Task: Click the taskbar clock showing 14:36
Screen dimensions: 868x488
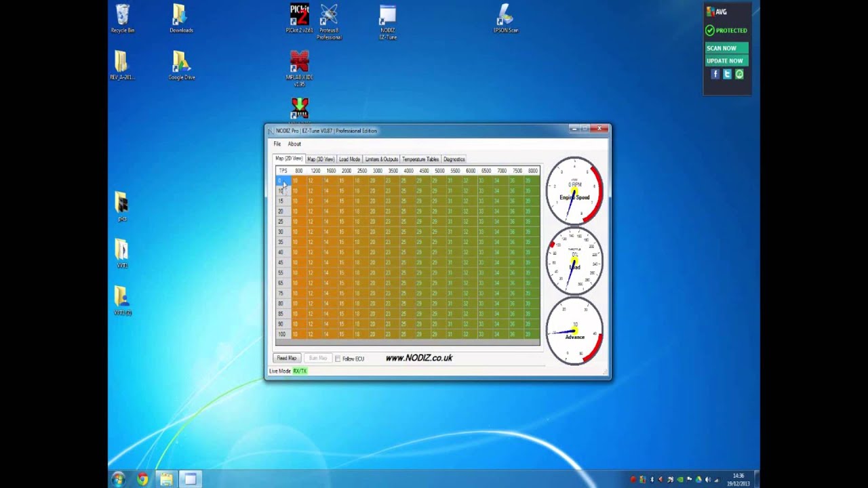Action: pos(739,480)
